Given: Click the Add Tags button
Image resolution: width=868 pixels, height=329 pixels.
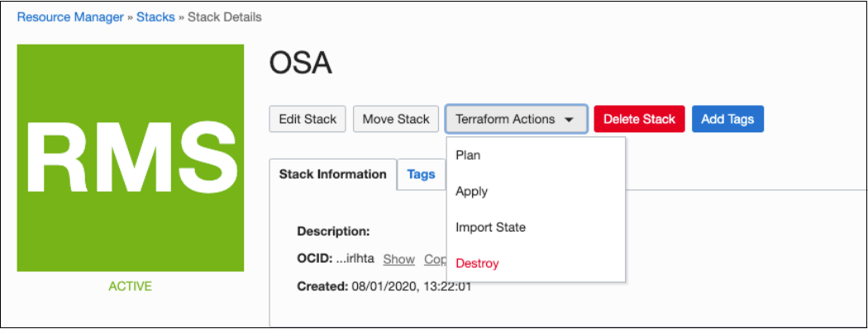Looking at the screenshot, I should point(727,119).
